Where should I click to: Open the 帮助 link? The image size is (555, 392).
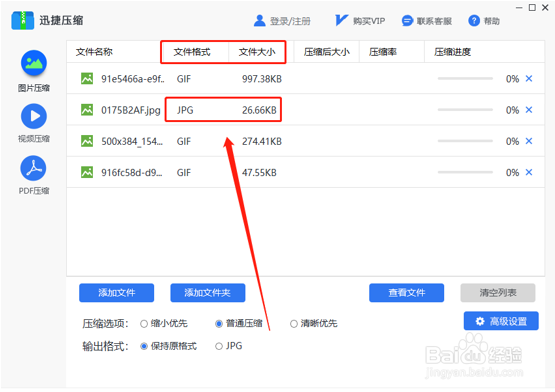(x=492, y=21)
